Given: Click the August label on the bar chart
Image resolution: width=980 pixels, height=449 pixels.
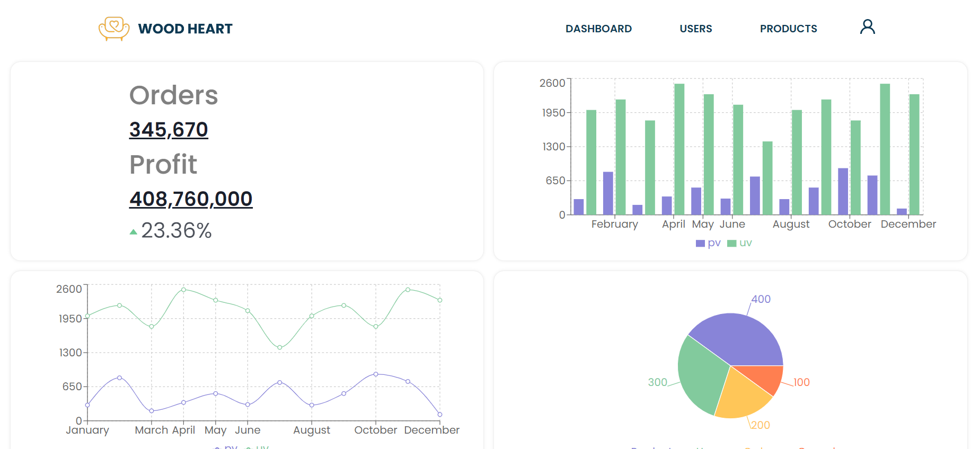Looking at the screenshot, I should pos(791,224).
